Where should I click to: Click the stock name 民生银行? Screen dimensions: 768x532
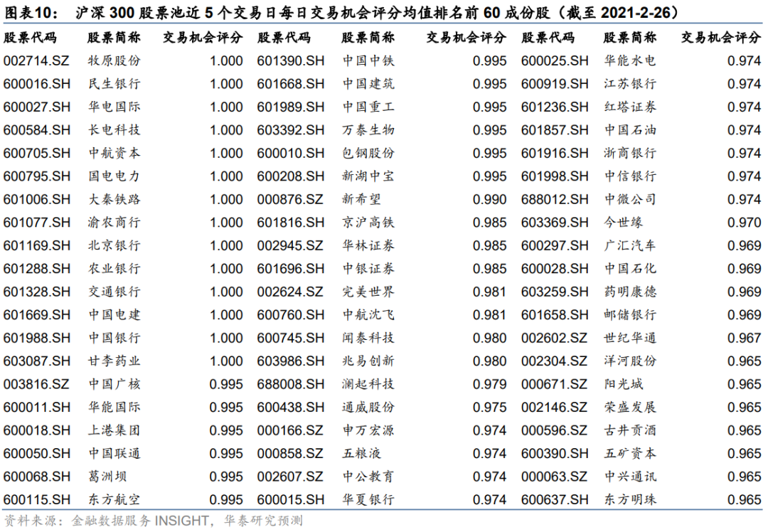pyautogui.click(x=114, y=84)
